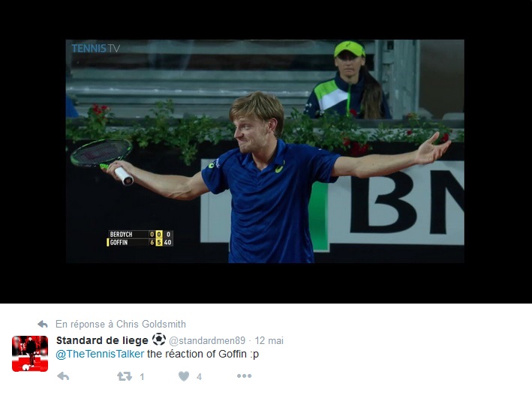
Task: Open the tweet's 12 mai timestamp
Action: click(x=269, y=341)
